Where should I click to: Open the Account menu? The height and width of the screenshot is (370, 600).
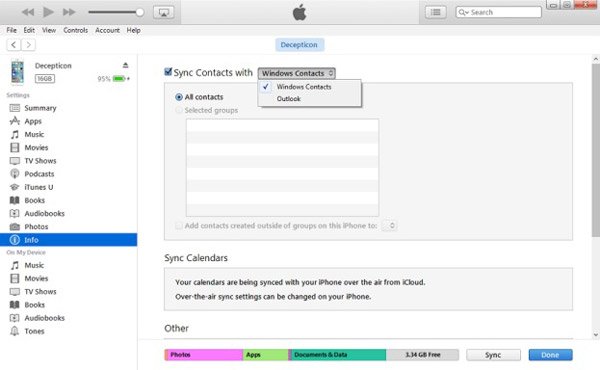click(107, 30)
